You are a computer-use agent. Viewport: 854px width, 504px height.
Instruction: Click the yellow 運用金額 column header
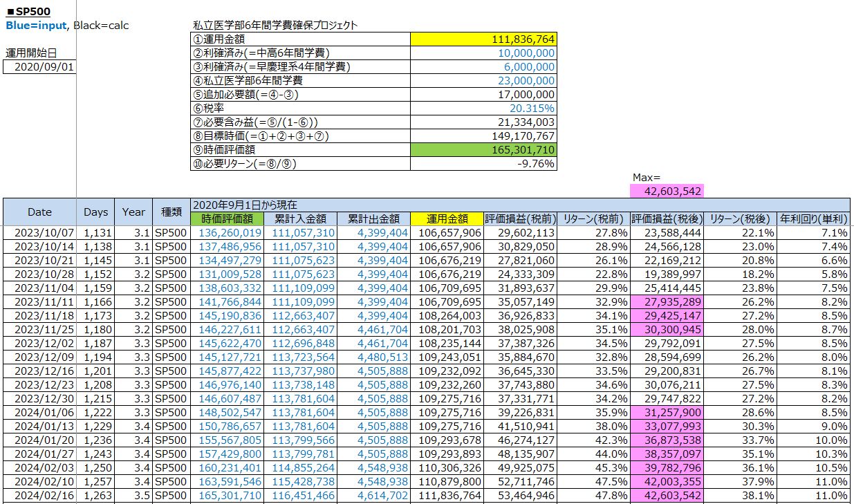(446, 218)
